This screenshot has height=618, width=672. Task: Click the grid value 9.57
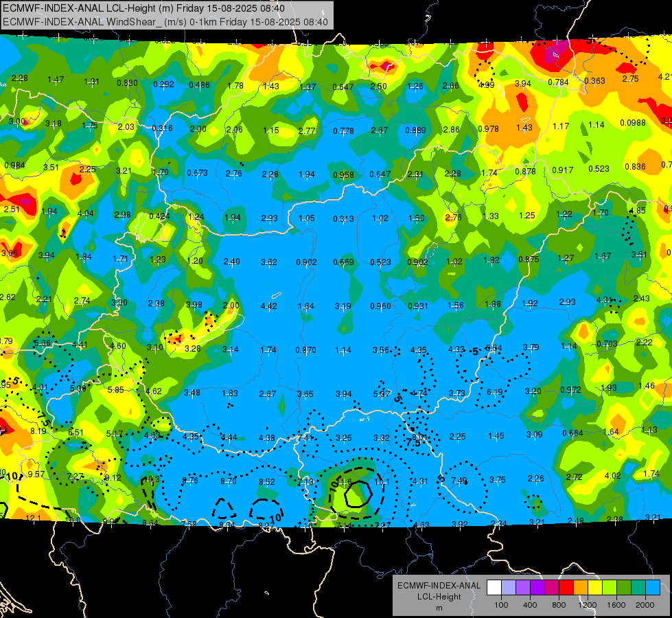[x=36, y=474]
